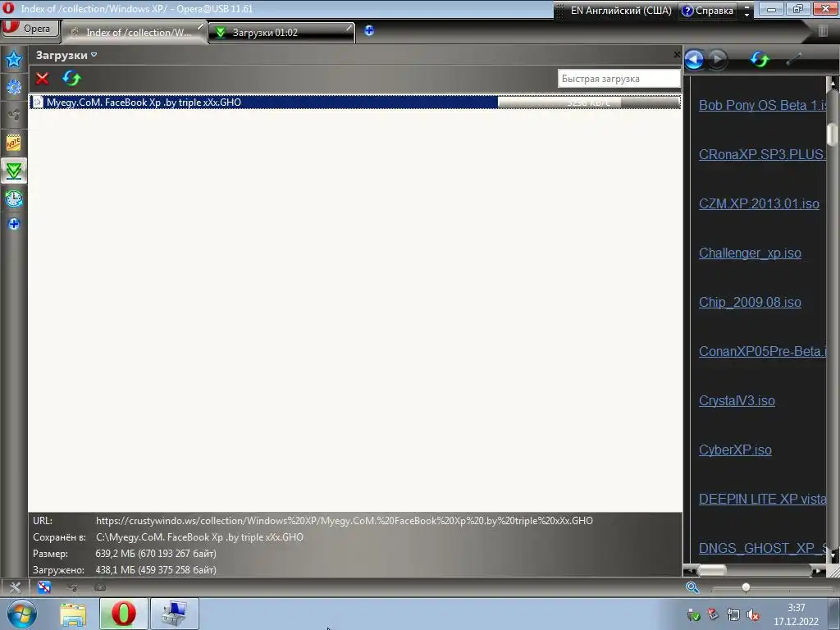The image size is (840, 630).
Task: Open the Справка help button
Action: tap(708, 10)
